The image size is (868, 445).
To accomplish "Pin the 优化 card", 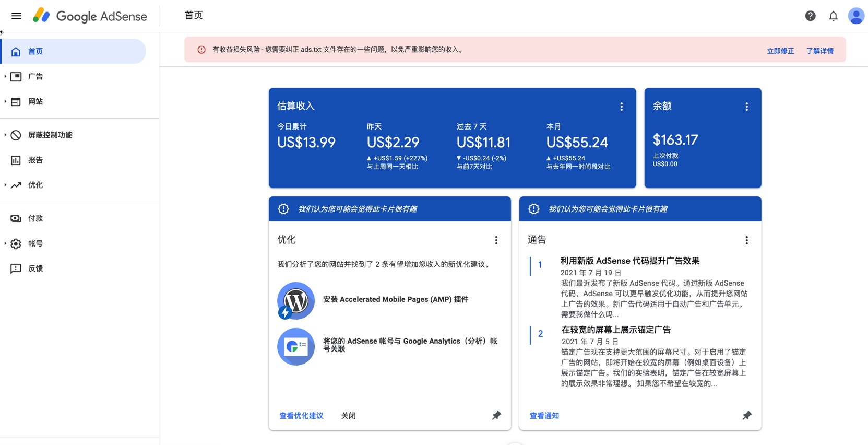I will tap(496, 415).
